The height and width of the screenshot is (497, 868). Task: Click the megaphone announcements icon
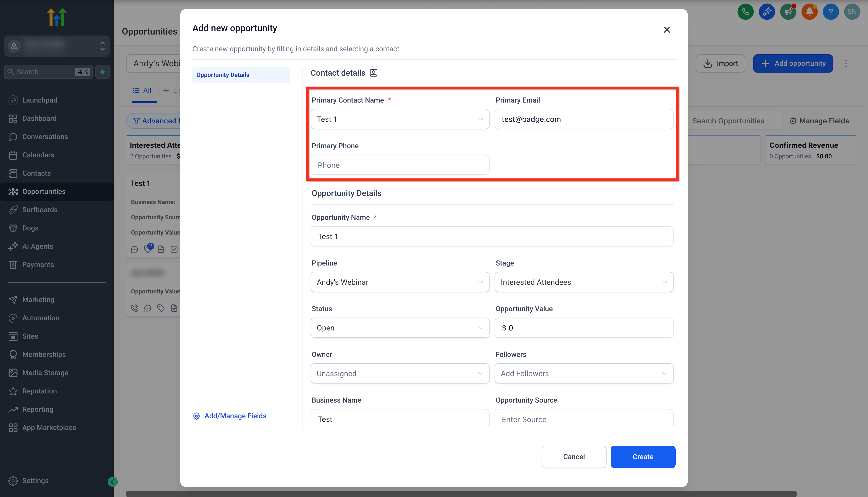[788, 12]
